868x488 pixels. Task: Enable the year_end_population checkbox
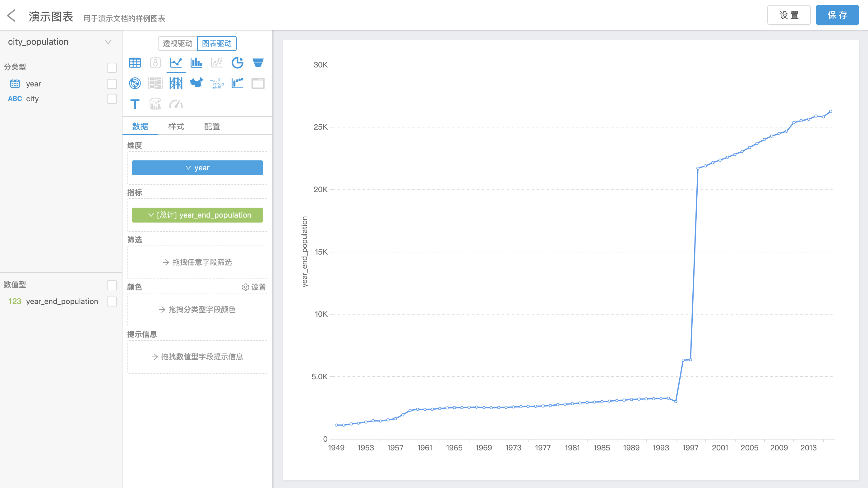[x=112, y=302]
